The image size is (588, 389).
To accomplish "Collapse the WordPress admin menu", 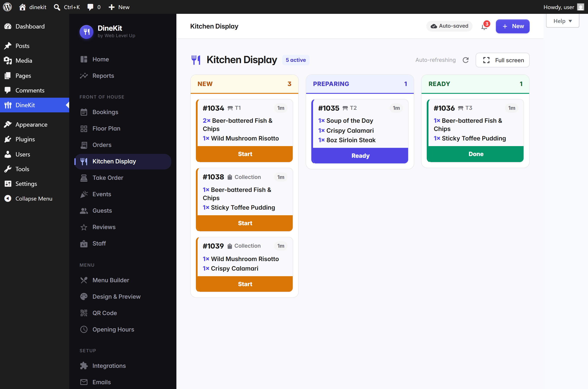I will tap(35, 199).
